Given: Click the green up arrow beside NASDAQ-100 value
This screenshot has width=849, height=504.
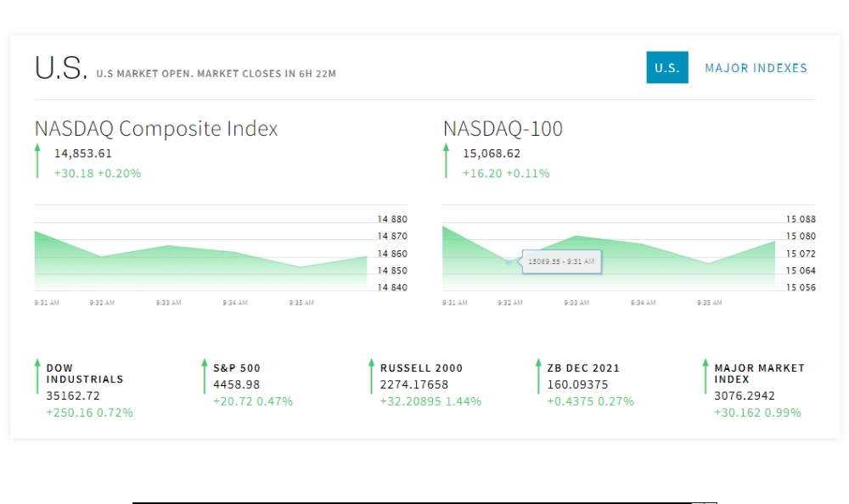Looking at the screenshot, I should pyautogui.click(x=447, y=160).
